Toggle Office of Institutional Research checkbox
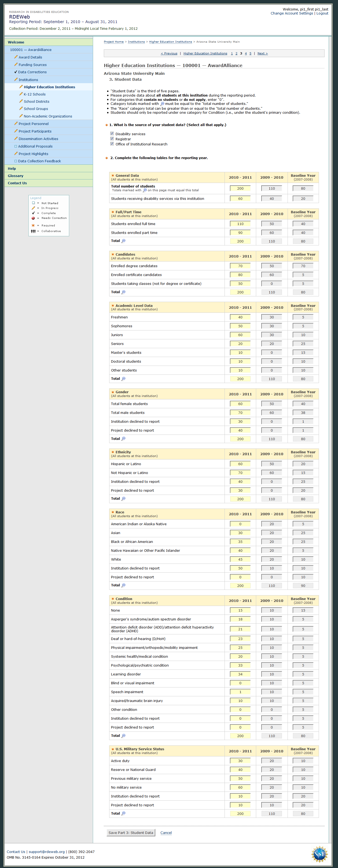This screenshot has height=868, width=338. coord(112,144)
